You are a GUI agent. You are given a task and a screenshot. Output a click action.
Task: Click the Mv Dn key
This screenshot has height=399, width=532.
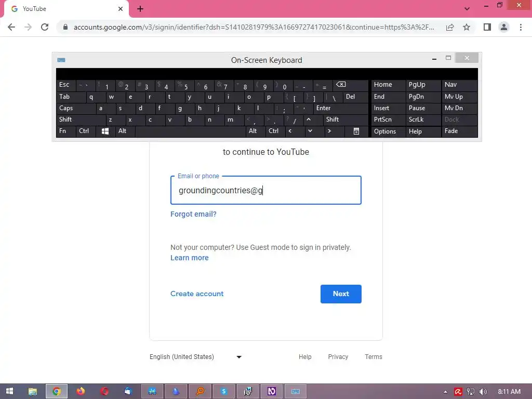tap(459, 108)
